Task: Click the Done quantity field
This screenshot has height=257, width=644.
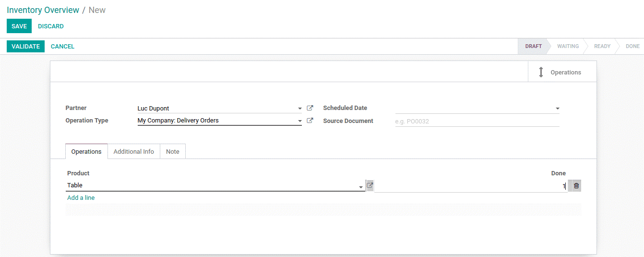Action: [x=471, y=186]
